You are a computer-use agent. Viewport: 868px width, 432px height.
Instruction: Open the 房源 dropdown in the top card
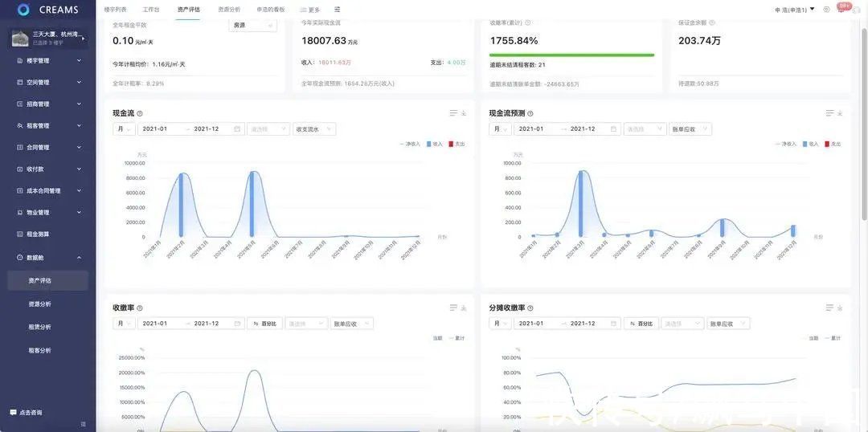pos(252,26)
